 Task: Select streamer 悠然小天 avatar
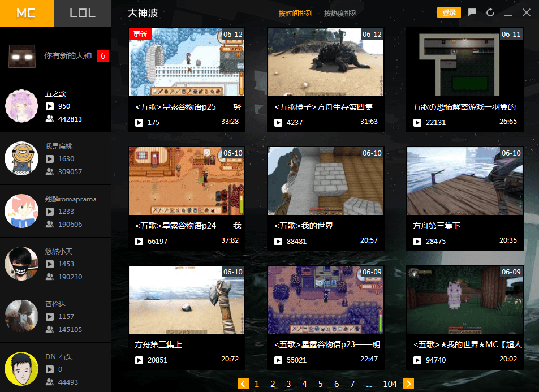[21, 264]
